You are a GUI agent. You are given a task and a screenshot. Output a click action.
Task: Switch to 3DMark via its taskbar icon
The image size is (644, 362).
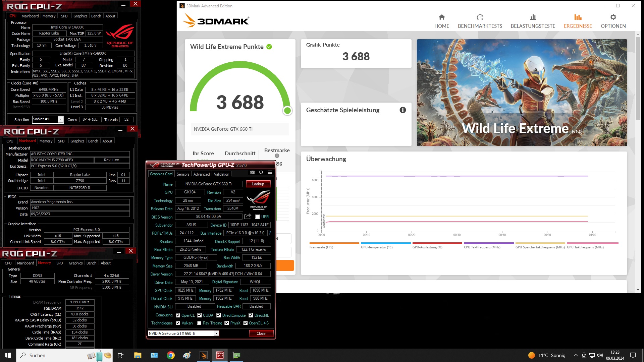204,355
